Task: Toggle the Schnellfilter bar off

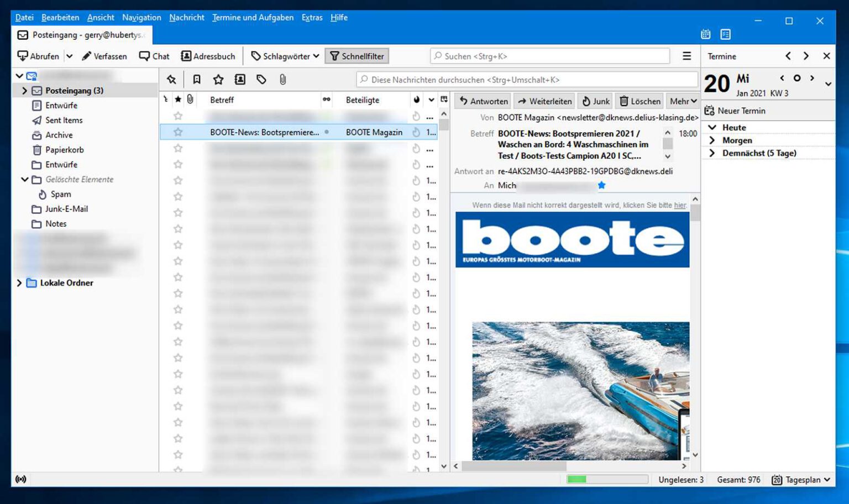Action: click(357, 56)
